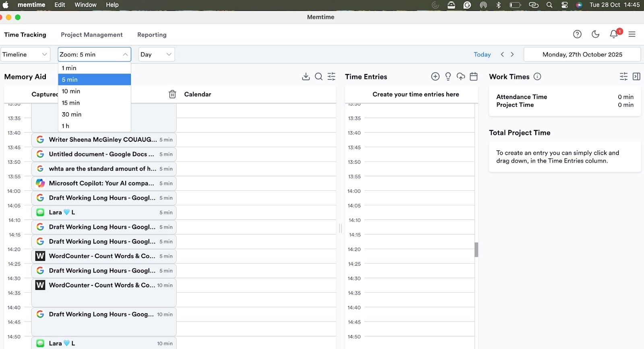This screenshot has height=349, width=644.
Task: Click WordCounter 5 min entry icon
Action: pyautogui.click(x=40, y=256)
